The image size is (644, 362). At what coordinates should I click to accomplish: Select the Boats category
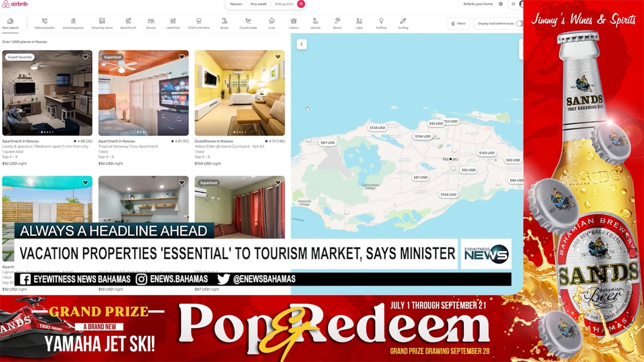(225, 24)
